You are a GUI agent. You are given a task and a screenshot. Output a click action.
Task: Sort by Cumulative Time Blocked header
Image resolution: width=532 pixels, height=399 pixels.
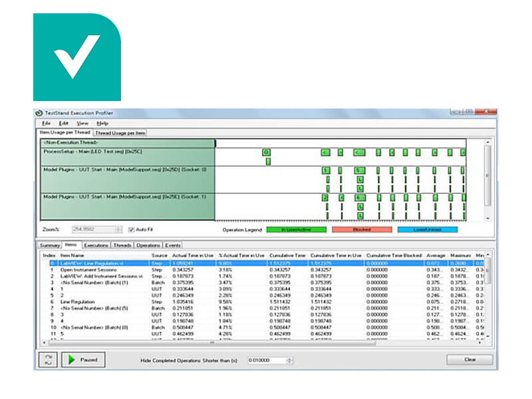[x=394, y=255]
